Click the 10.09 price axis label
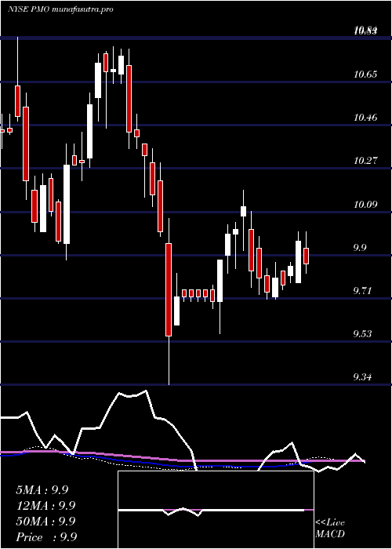Viewport: 392px width, 549px height. coord(365,204)
